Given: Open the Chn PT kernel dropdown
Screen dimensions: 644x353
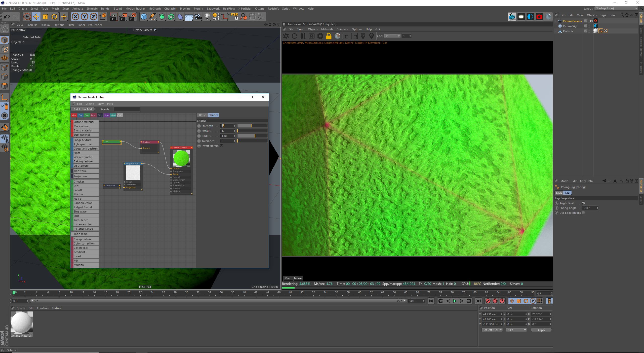Looking at the screenshot, I should pos(392,36).
